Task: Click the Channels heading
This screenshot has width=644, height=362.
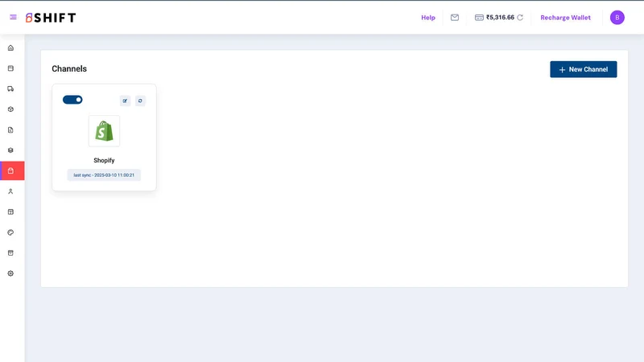Action: [69, 69]
